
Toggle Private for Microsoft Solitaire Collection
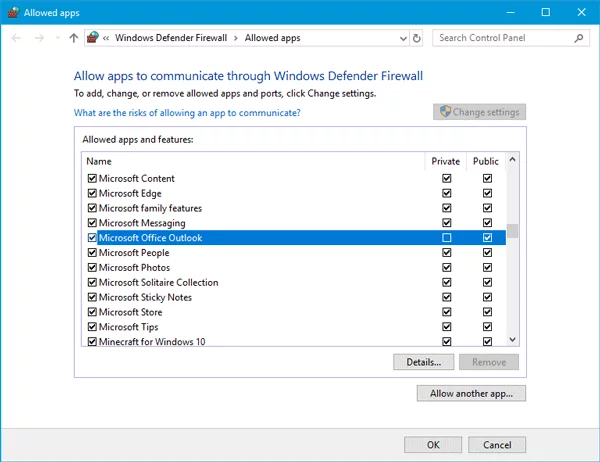tap(447, 282)
